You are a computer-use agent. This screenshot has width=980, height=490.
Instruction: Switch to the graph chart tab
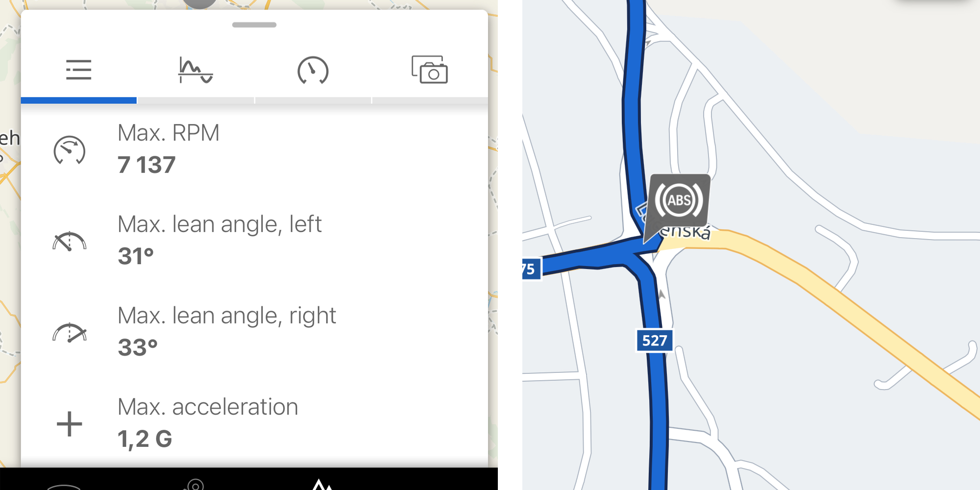196,70
